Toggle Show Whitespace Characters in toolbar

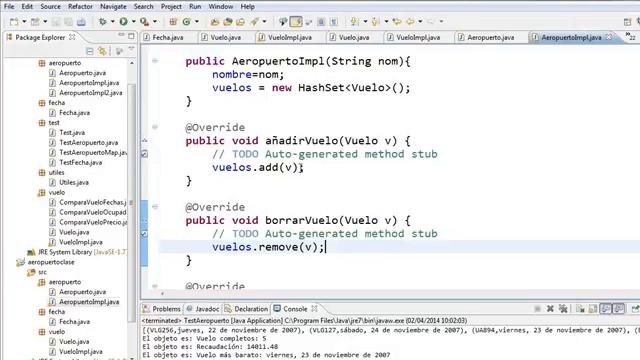334,22
